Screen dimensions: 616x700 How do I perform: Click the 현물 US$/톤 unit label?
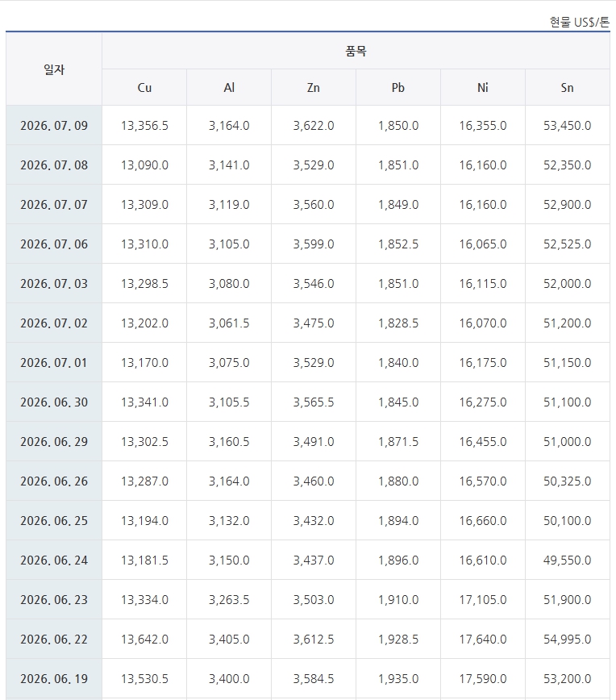(580, 22)
